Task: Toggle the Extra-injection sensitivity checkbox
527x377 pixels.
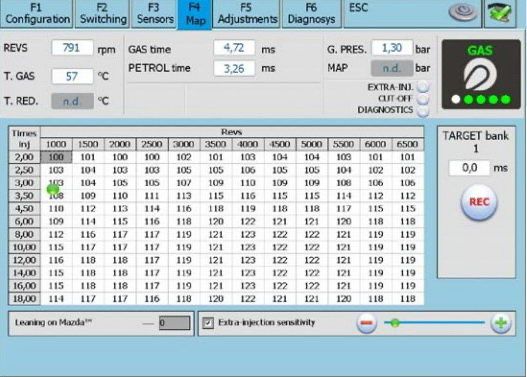Action: pyautogui.click(x=208, y=323)
